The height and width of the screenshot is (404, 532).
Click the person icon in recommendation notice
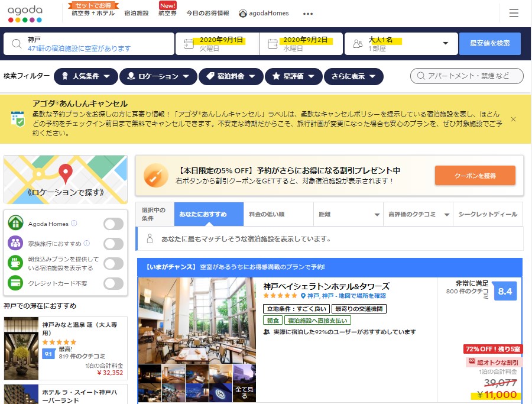click(x=150, y=238)
